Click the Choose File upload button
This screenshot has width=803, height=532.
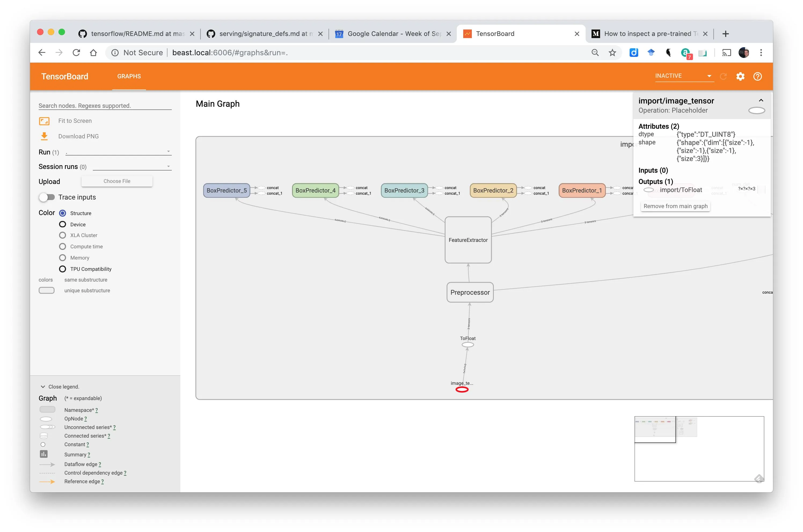(117, 181)
